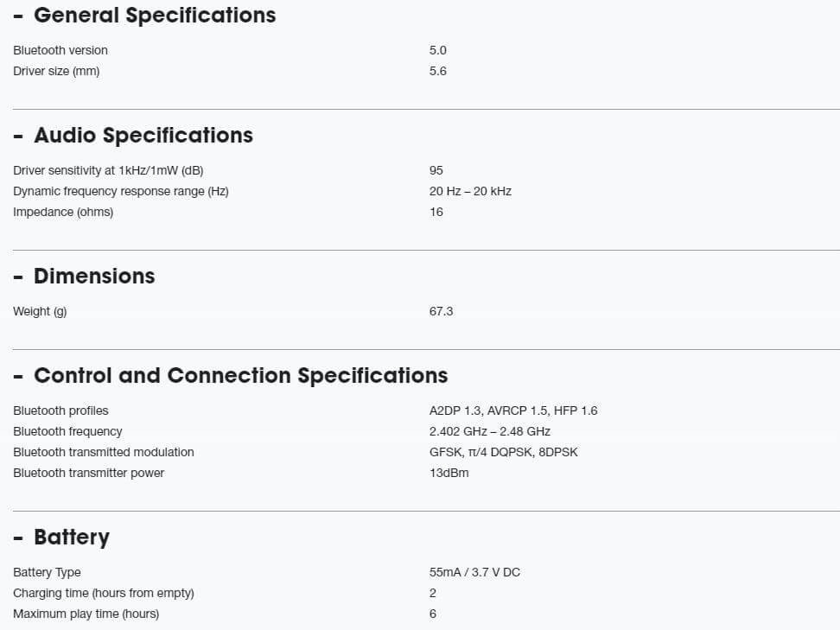Click the Driver size (mm) label
The width and height of the screenshot is (840, 630).
coord(56,71)
